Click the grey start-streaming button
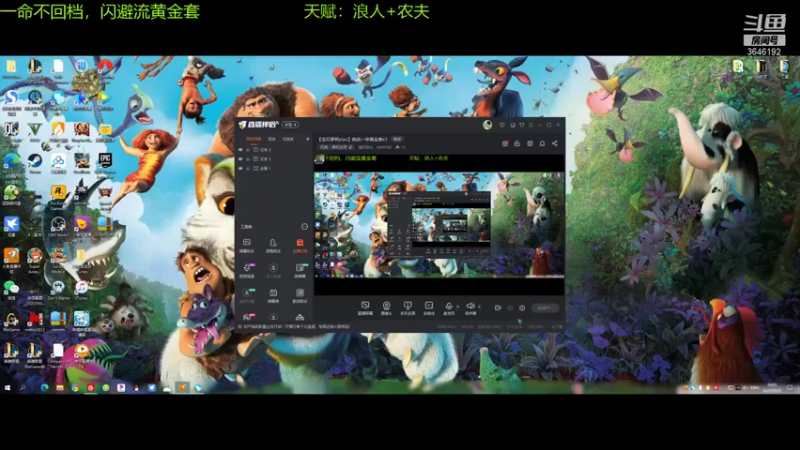800x450 pixels. coord(544,308)
